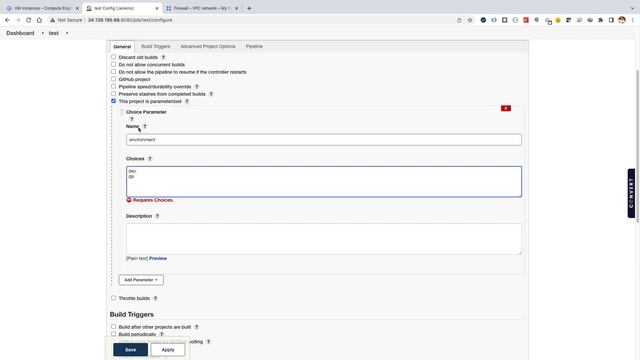Click the browser forward arrow
This screenshot has width=640, height=360.
click(18, 20)
